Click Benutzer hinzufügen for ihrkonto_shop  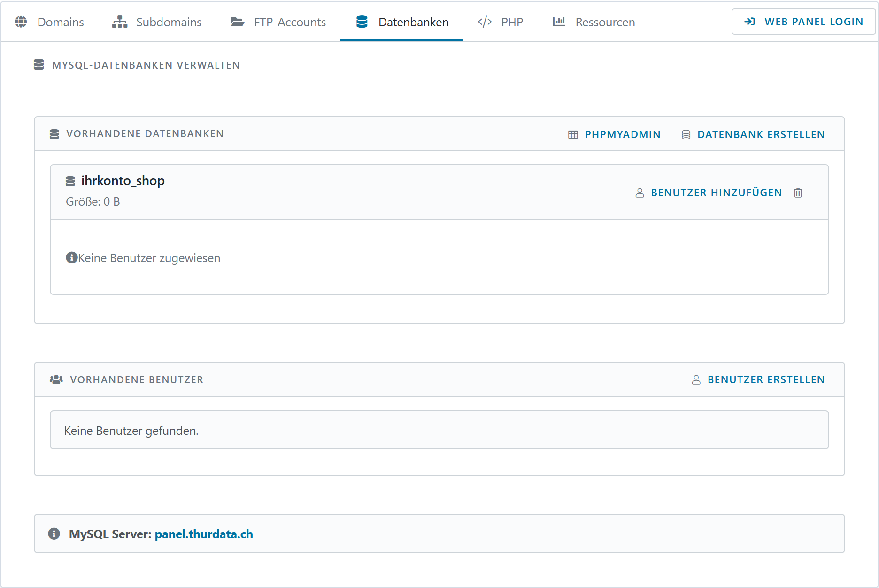[x=709, y=193]
